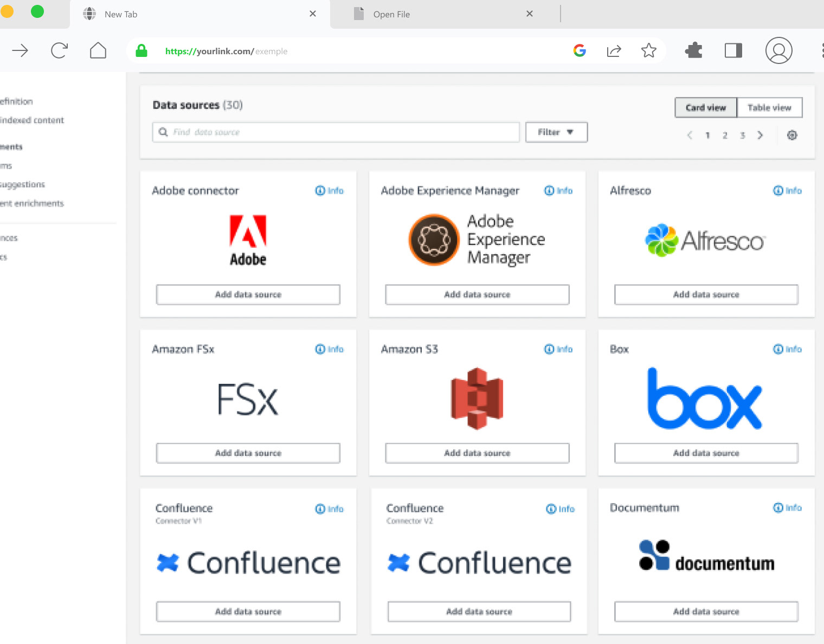Click the Find data source search field
Screen dimensions: 824x644
click(336, 132)
